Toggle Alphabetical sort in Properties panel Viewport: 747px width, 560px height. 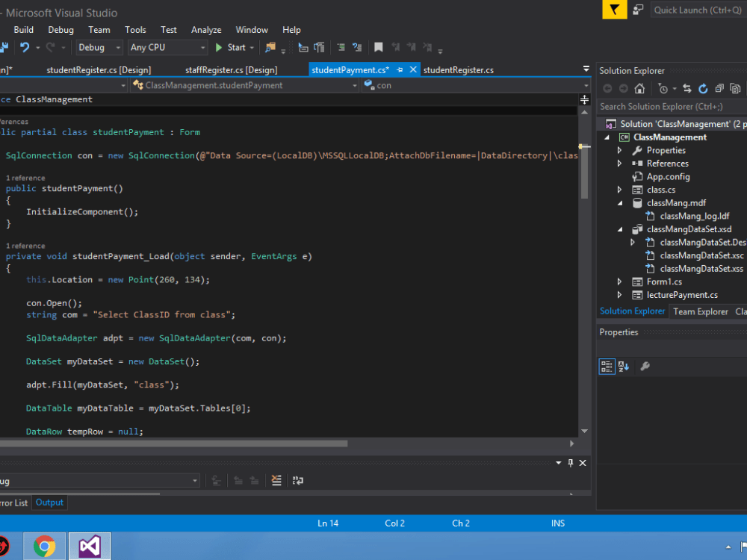[x=624, y=366]
